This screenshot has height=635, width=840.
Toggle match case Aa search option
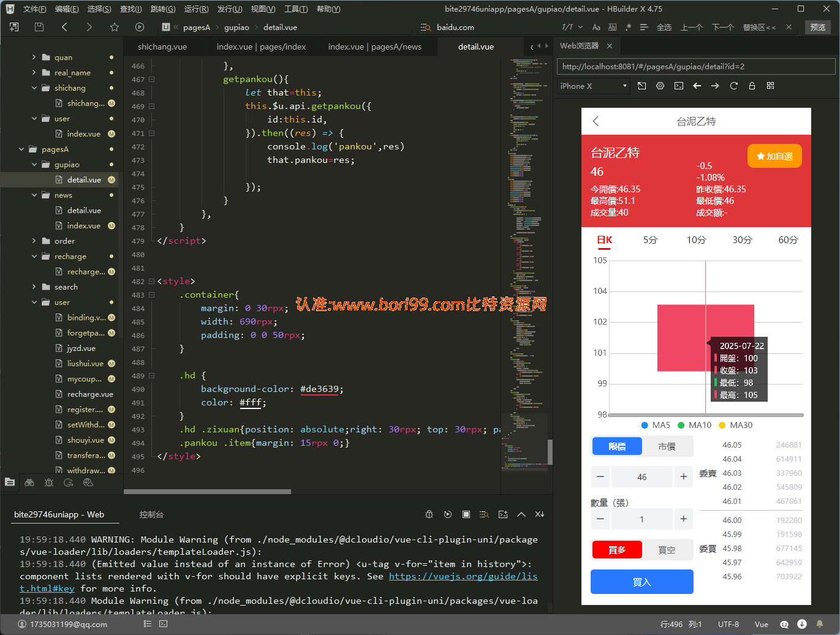tap(596, 27)
